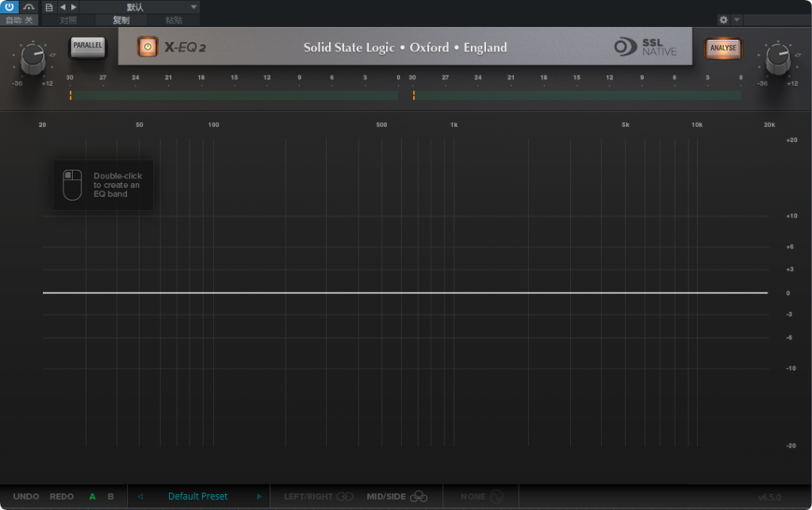Click the bypass arc icon beside the power button
812x510 pixels.
(29, 6)
